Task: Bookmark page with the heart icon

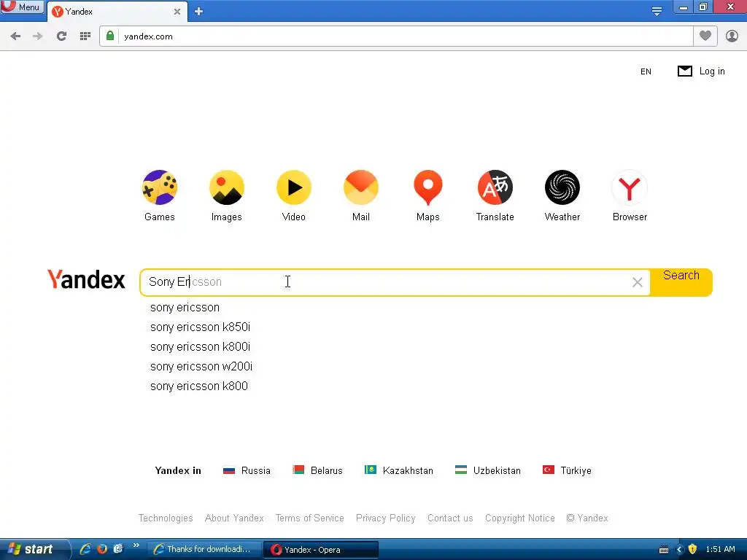Action: [705, 36]
